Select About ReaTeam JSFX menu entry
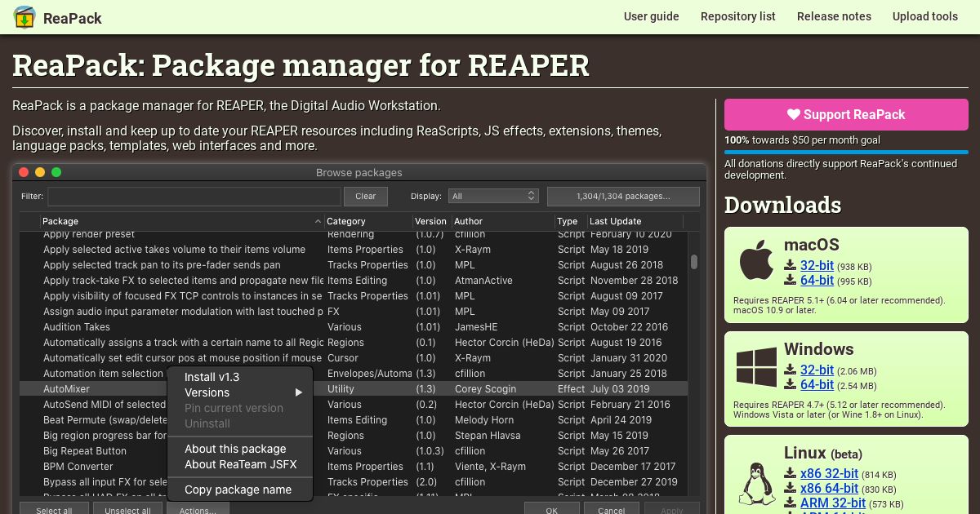 click(240, 464)
